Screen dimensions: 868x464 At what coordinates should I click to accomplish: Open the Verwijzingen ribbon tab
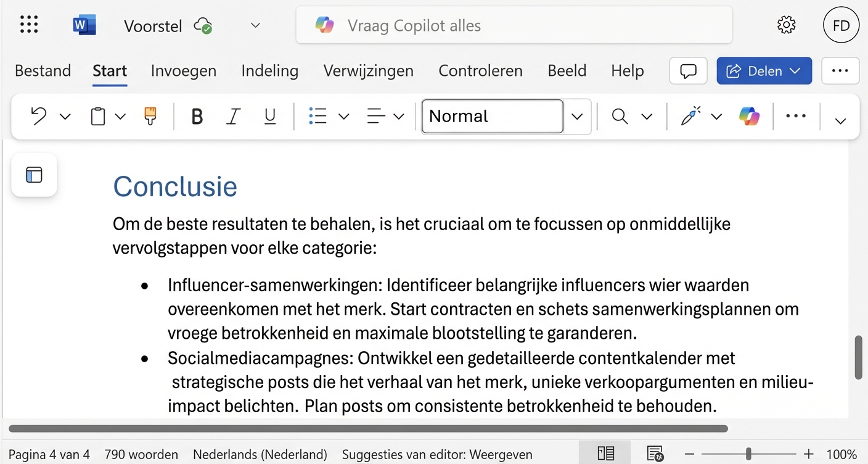tap(368, 70)
